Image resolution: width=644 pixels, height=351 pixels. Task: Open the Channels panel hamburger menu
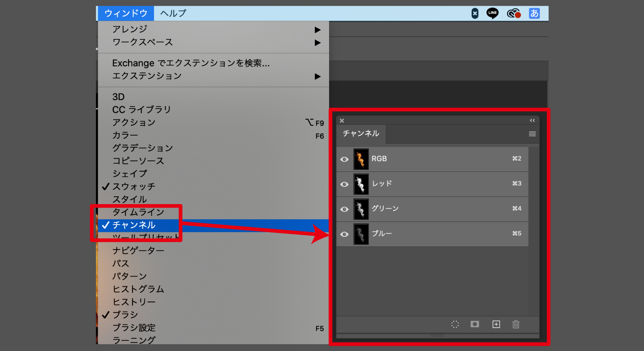coord(532,134)
